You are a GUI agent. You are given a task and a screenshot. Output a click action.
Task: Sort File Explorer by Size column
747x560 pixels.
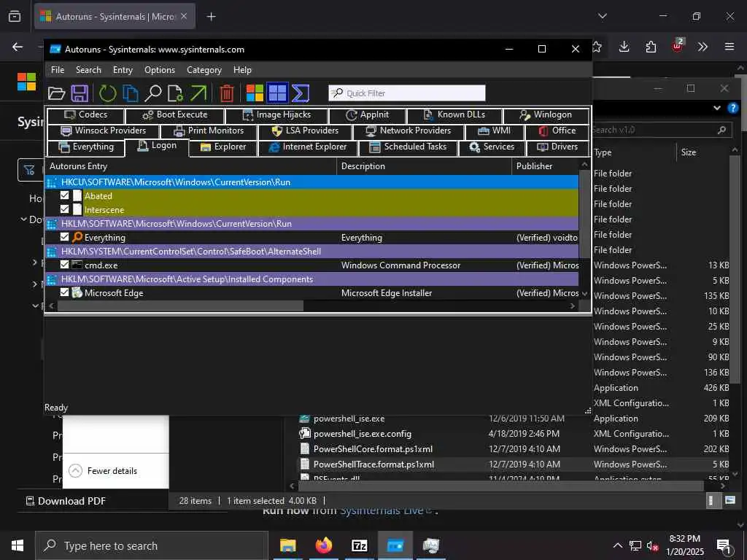click(689, 152)
